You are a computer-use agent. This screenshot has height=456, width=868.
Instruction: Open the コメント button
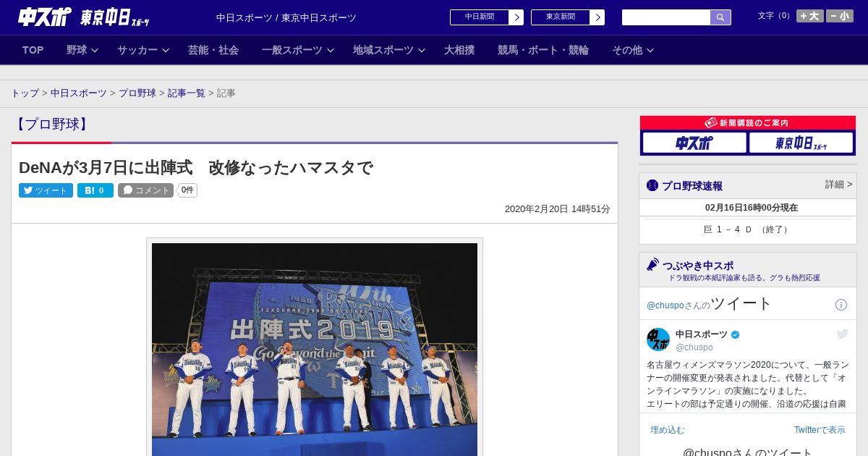pyautogui.click(x=145, y=190)
